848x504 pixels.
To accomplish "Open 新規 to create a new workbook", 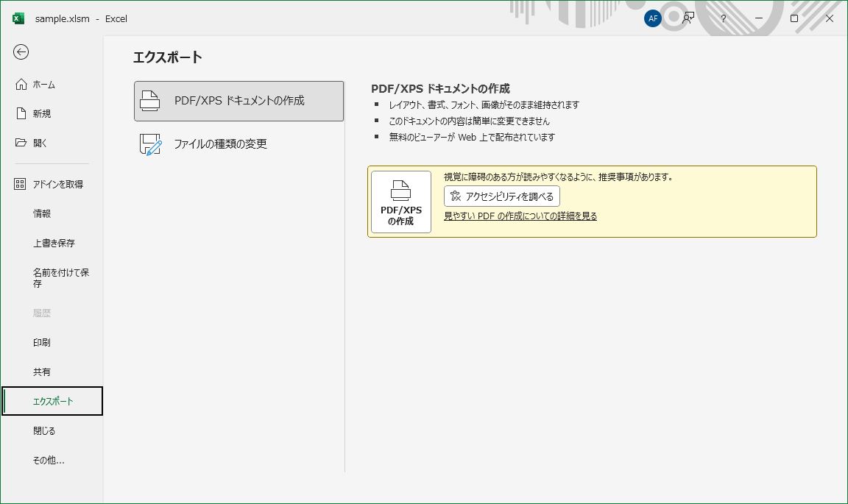I will tap(44, 113).
